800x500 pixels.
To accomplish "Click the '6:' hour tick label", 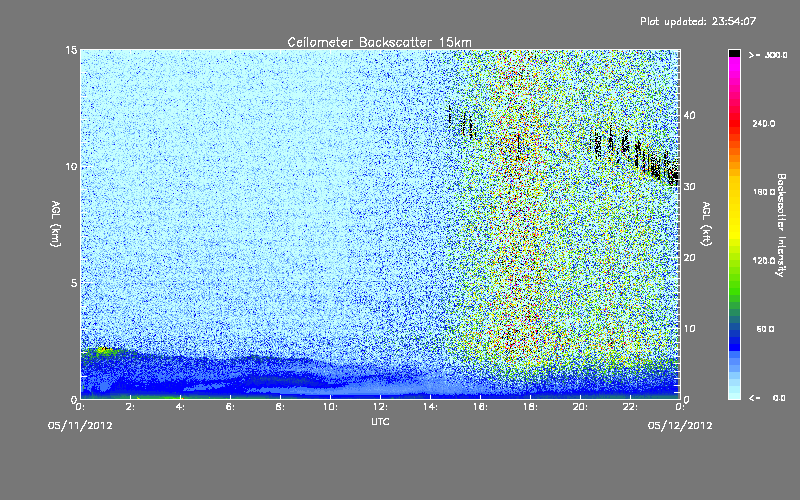I will 230,407.
